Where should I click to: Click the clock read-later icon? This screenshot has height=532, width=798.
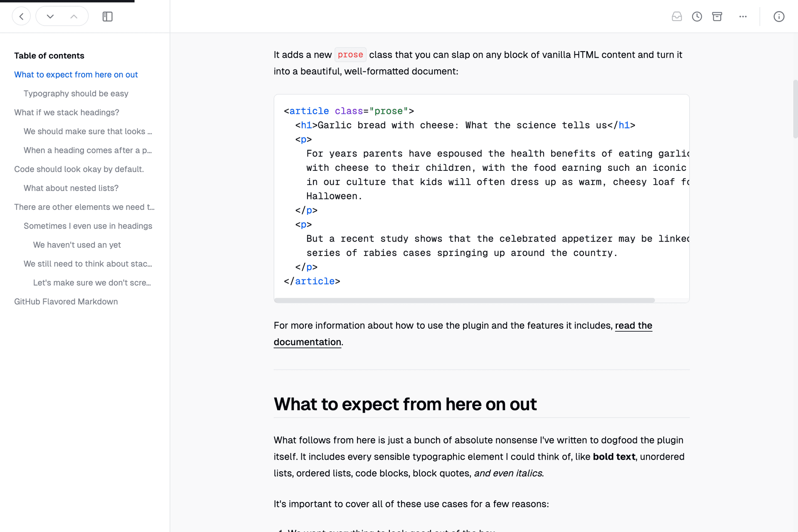click(697, 17)
